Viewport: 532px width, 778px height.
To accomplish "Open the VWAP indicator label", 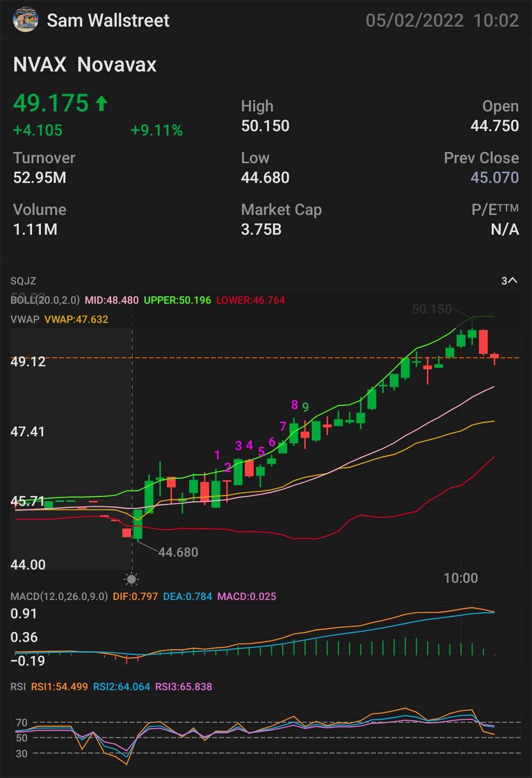I will 25,319.
